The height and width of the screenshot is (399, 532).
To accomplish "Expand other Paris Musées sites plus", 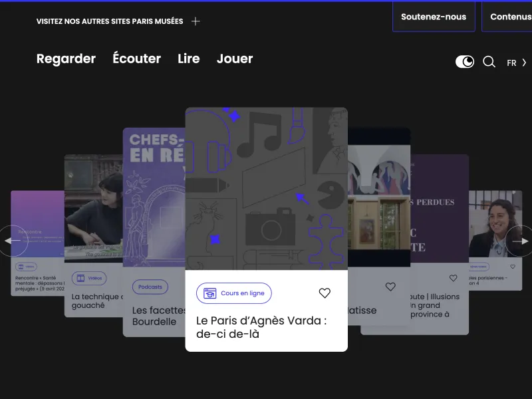I will tap(196, 21).
